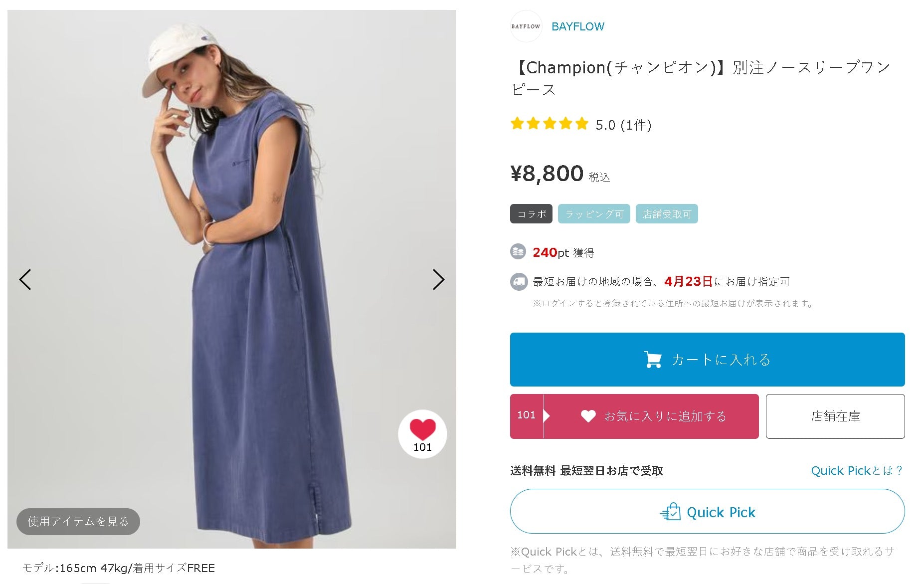
Task: Open the BAYFLOW brand link
Action: 577,26
